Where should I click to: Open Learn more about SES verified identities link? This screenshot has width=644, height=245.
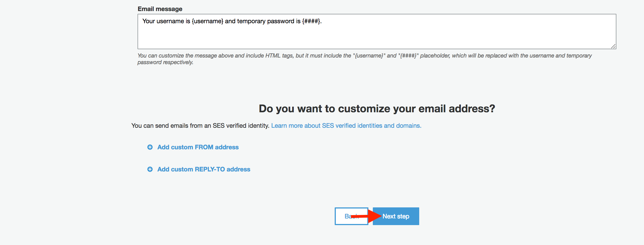[x=346, y=126]
